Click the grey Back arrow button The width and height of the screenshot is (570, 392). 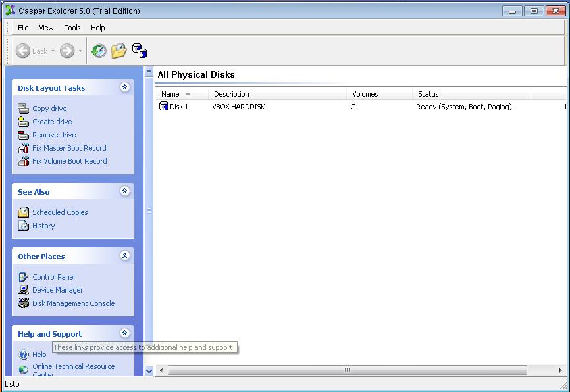click(x=23, y=51)
